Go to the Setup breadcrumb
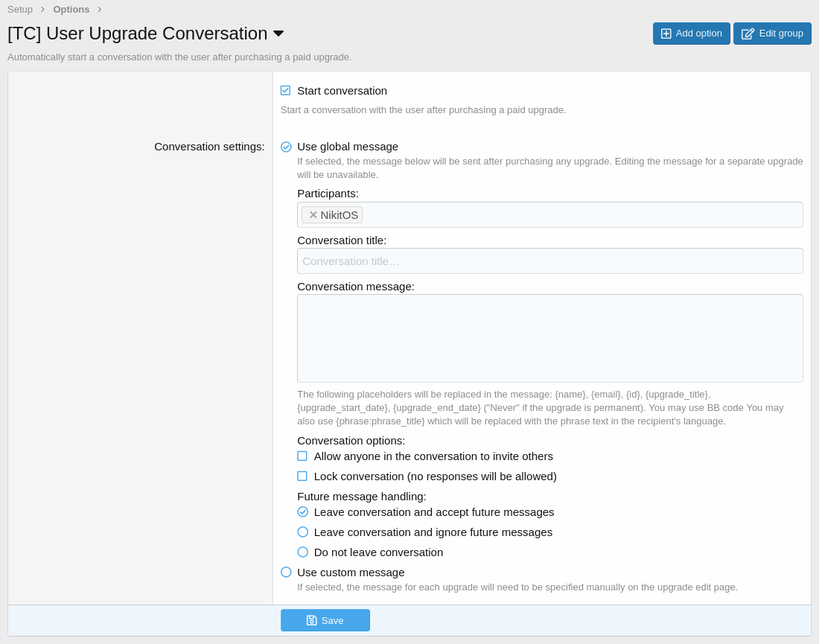This screenshot has height=644, width=819. 20,10
